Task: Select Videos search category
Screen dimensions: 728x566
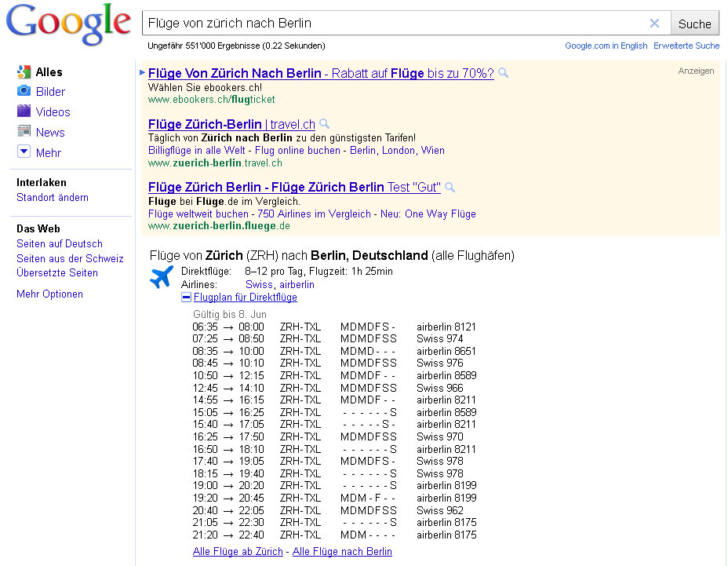Action: (x=53, y=112)
